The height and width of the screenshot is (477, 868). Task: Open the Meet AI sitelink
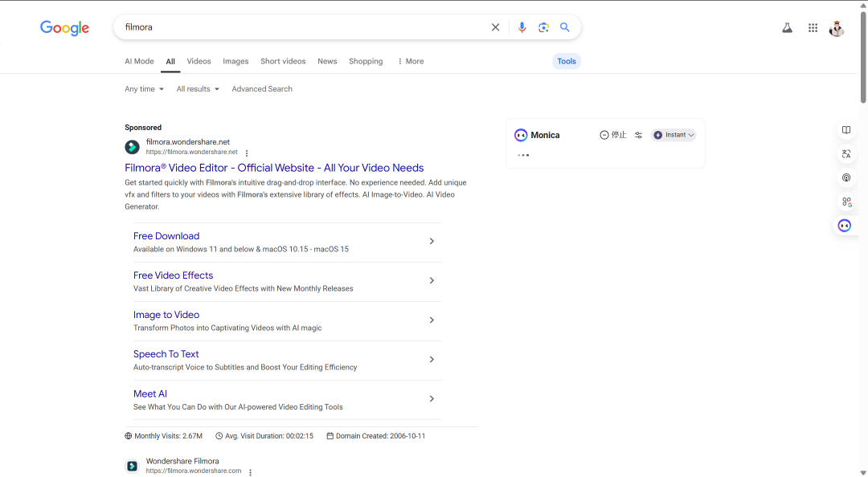coord(150,394)
